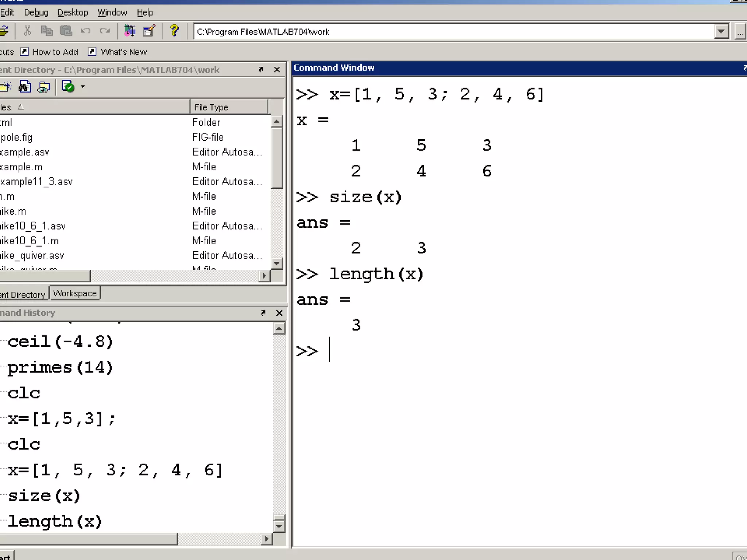Open the How to Add shortcut
This screenshot has width=747, height=560.
click(55, 52)
